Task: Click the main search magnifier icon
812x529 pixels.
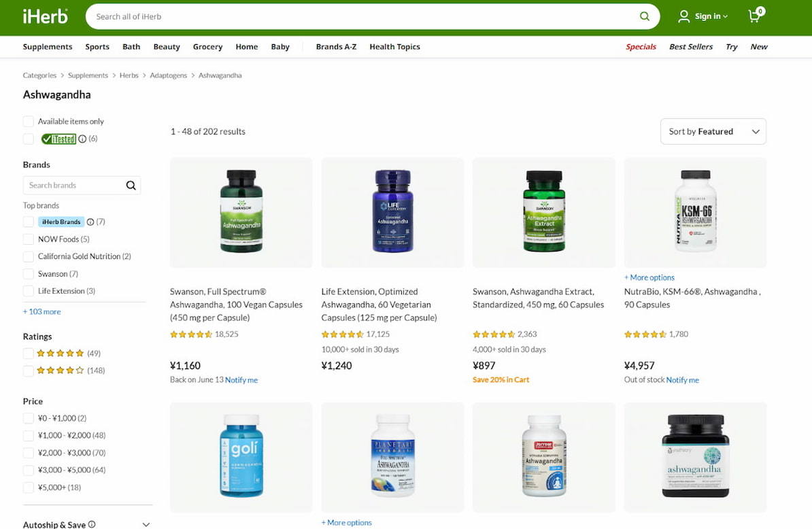Action: tap(644, 16)
